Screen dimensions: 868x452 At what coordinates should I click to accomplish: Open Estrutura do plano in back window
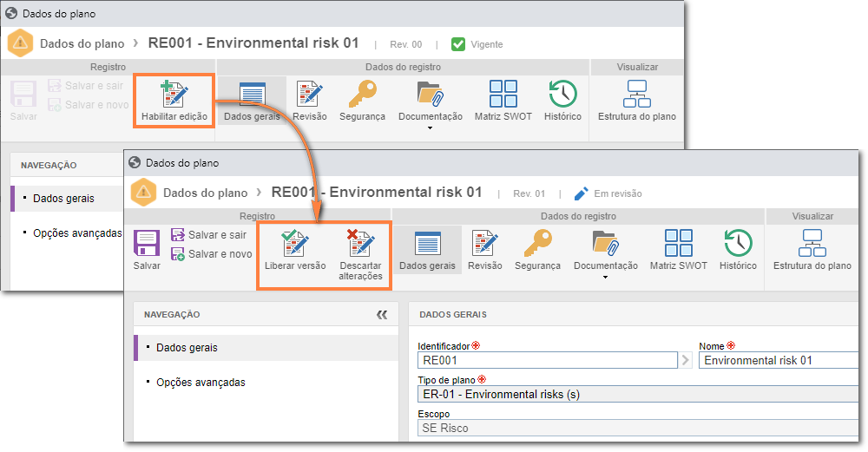(636, 102)
